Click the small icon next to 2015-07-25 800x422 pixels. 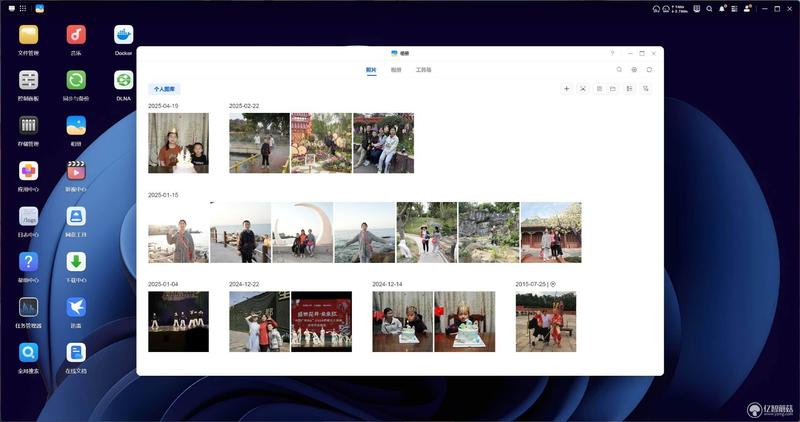[x=553, y=284]
